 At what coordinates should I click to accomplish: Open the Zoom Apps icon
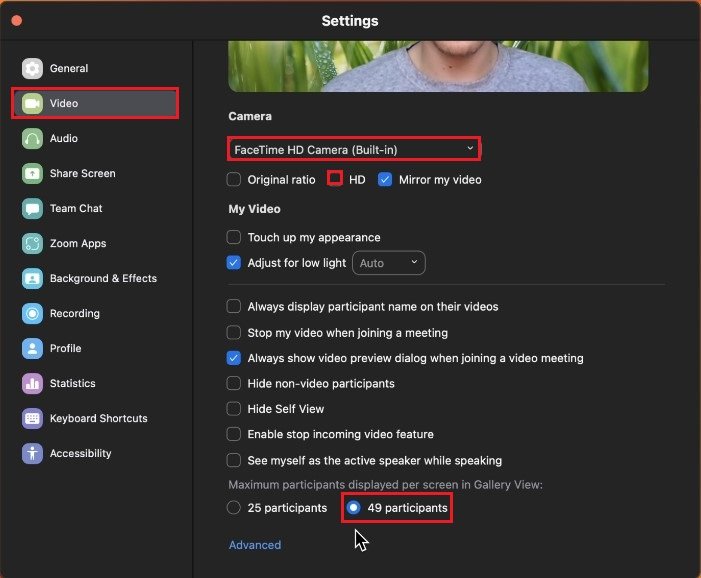click(x=32, y=244)
